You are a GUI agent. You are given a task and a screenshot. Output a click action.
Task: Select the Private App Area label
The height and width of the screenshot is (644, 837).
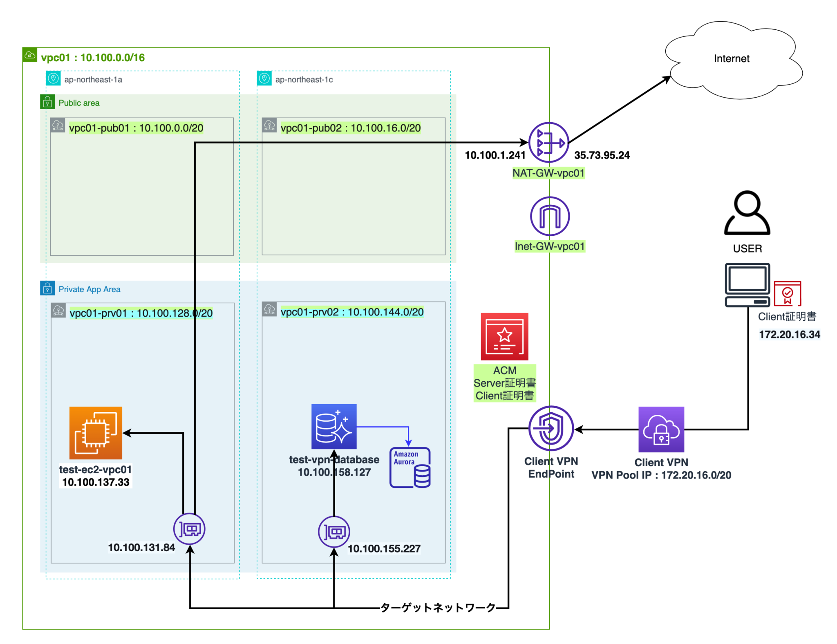tap(90, 289)
